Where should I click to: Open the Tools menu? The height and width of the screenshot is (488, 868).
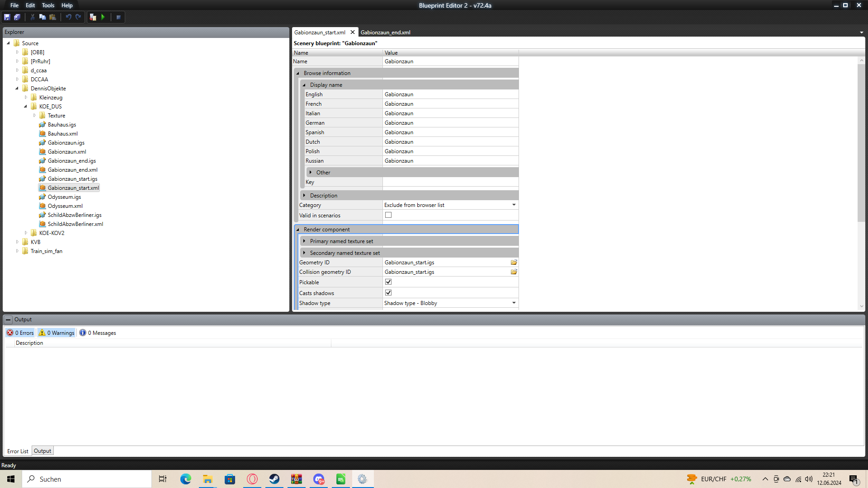click(48, 5)
